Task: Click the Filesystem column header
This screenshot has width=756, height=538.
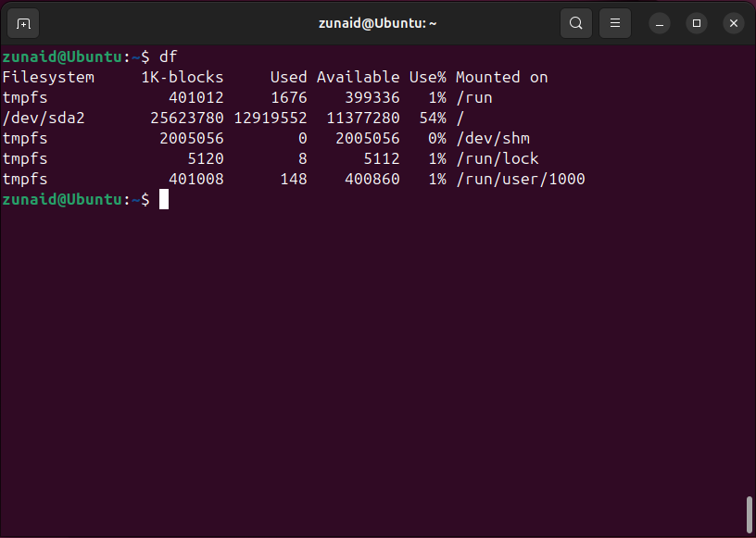Action: click(48, 78)
